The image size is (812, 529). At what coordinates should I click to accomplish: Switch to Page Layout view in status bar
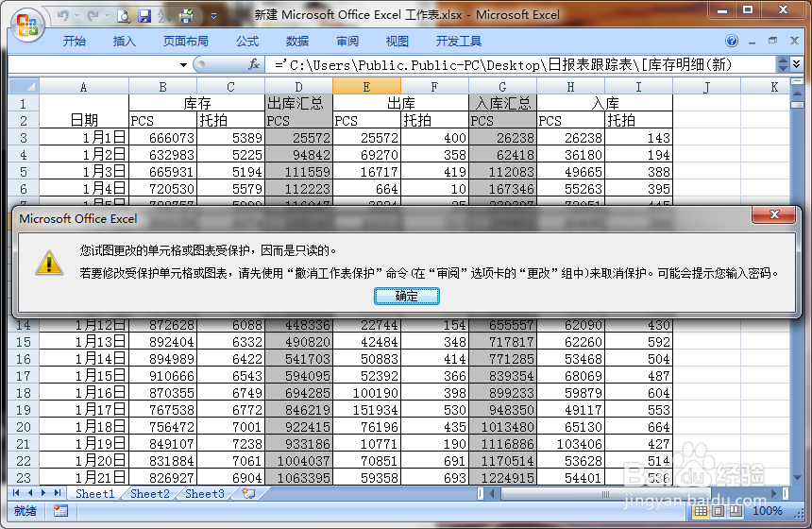point(718,511)
